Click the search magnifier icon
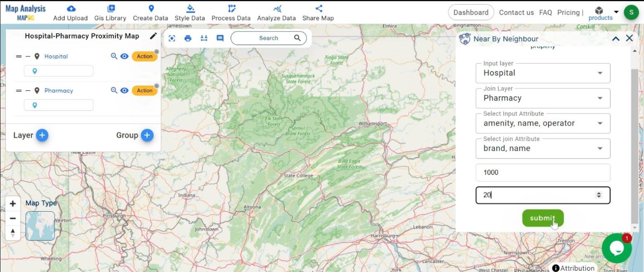The width and height of the screenshot is (644, 272). point(297,38)
